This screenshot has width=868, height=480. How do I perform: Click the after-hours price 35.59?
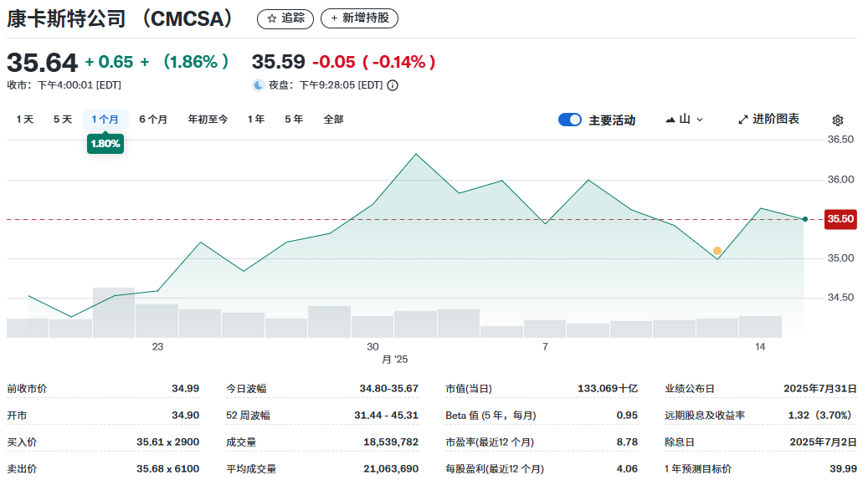(279, 62)
